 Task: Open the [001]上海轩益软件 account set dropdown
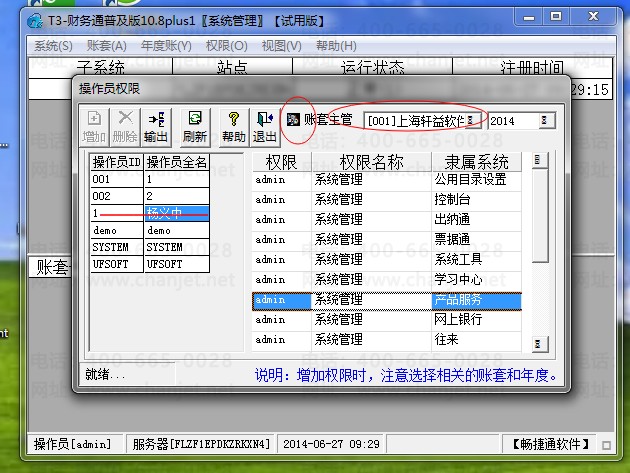coord(471,120)
